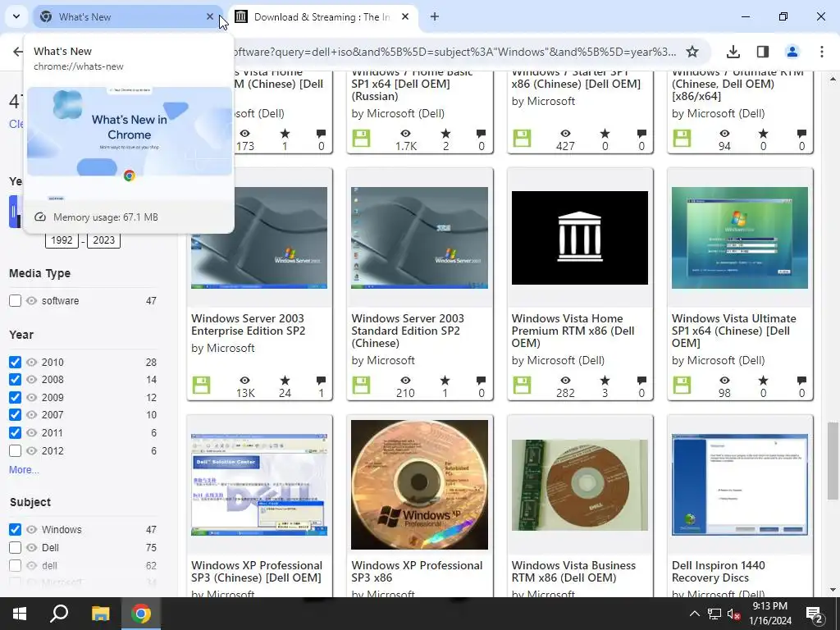Image resolution: width=840 pixels, height=630 pixels.
Task: Open Chrome three-dot menu
Action: click(822, 52)
